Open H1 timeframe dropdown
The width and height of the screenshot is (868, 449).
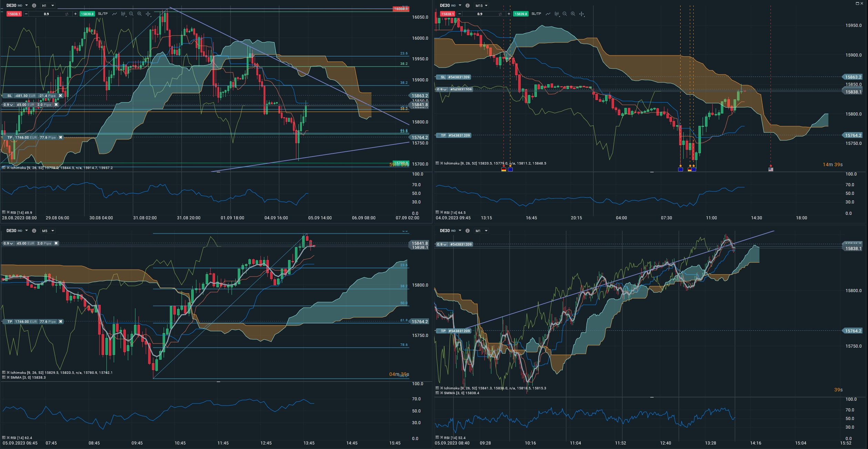48,6
